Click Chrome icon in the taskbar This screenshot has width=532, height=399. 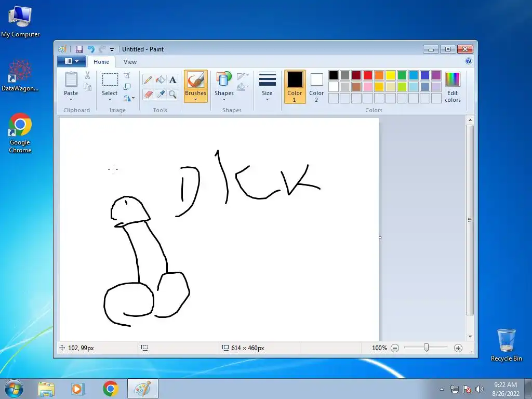point(111,389)
